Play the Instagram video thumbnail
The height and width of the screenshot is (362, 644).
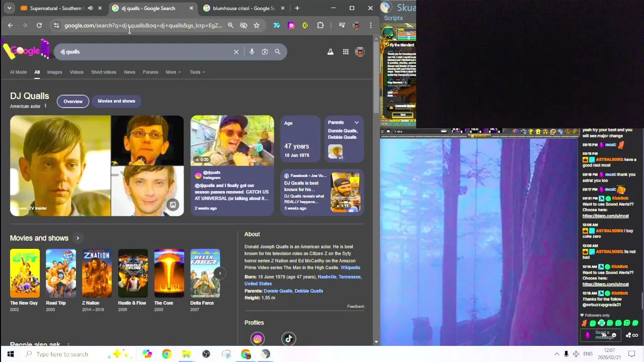(232, 141)
